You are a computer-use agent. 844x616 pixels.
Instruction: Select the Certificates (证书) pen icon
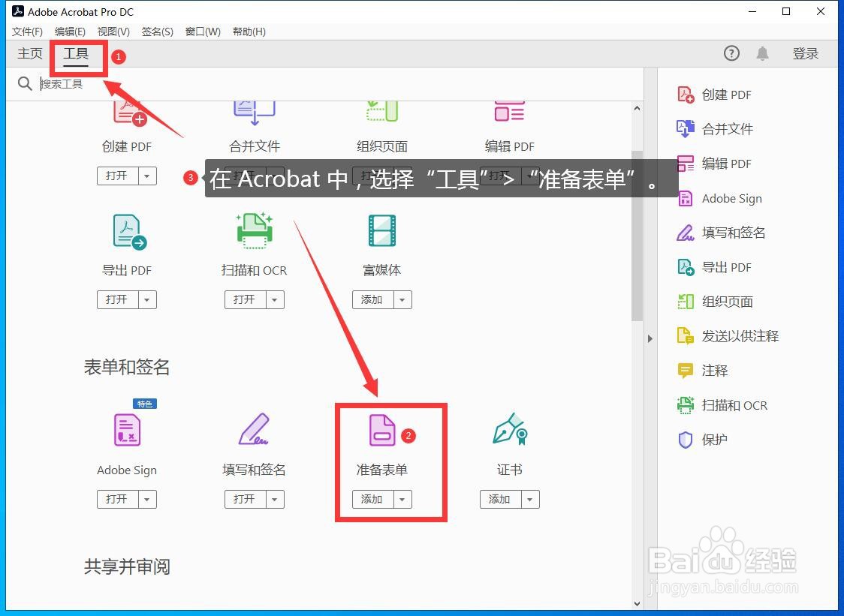510,428
